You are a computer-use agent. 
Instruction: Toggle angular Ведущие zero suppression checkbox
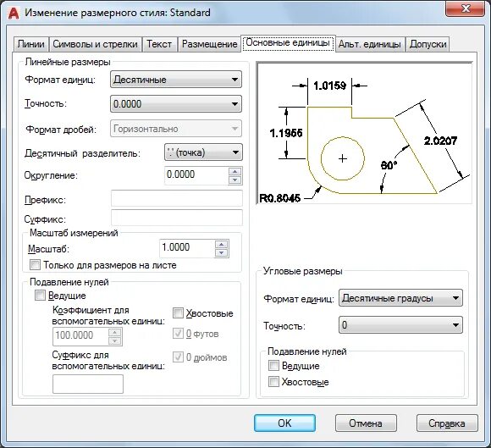273,365
